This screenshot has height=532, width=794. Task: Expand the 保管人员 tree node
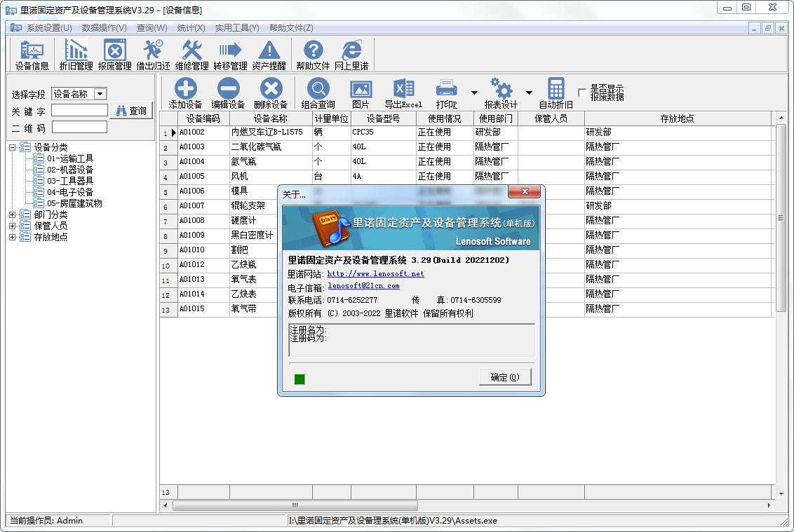12,226
